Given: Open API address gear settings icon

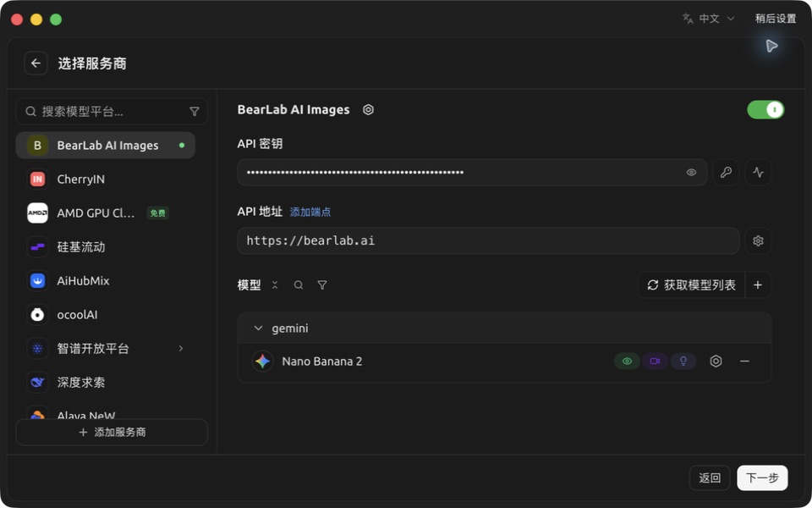Looking at the screenshot, I should pos(758,241).
